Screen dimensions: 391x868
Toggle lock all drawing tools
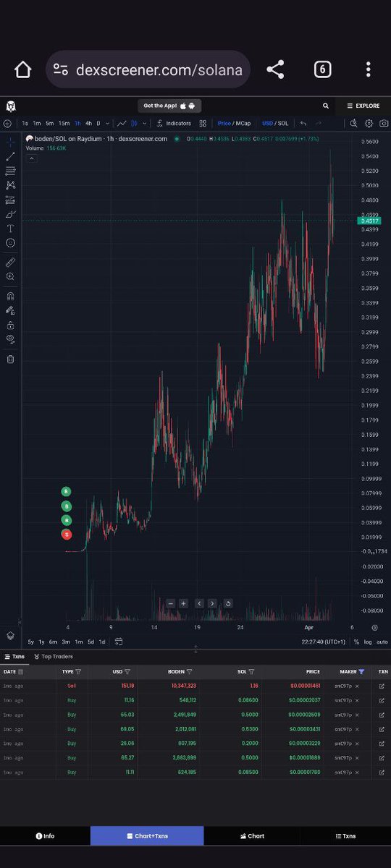(x=10, y=324)
